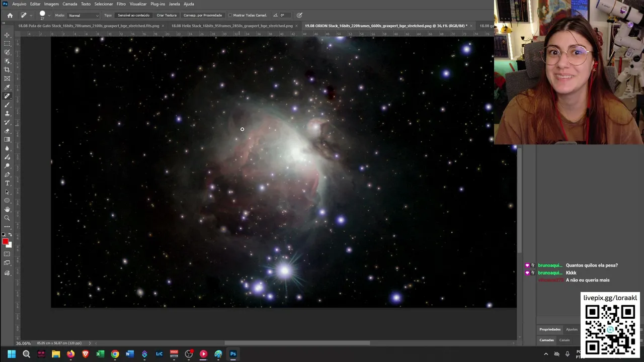The width and height of the screenshot is (644, 362).
Task: Select the Object Selection tool
Action: click(x=7, y=61)
